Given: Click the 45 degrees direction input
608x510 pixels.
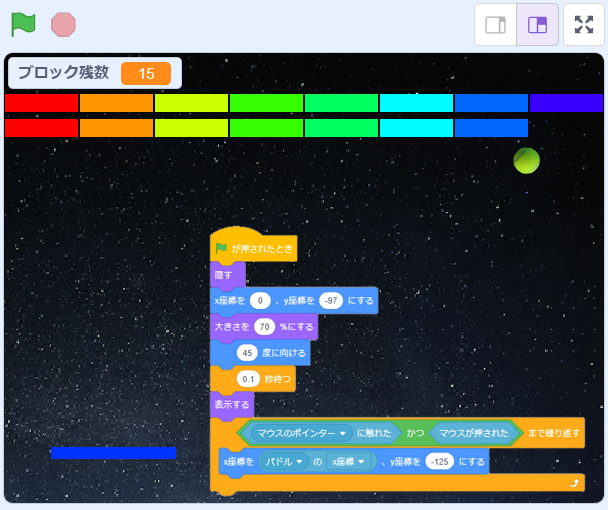Looking at the screenshot, I should [x=247, y=353].
